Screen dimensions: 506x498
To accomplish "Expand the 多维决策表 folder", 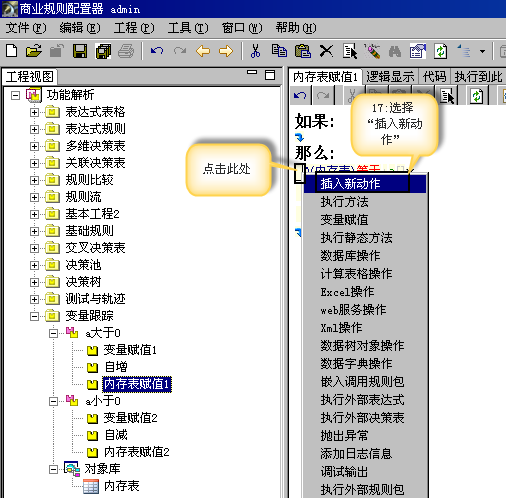I will pos(34,146).
